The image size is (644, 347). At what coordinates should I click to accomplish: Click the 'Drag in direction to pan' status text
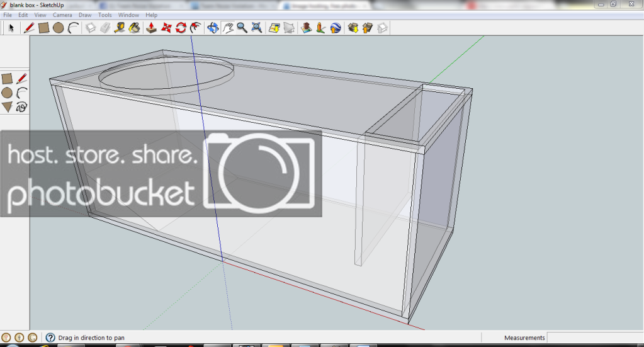coord(91,338)
